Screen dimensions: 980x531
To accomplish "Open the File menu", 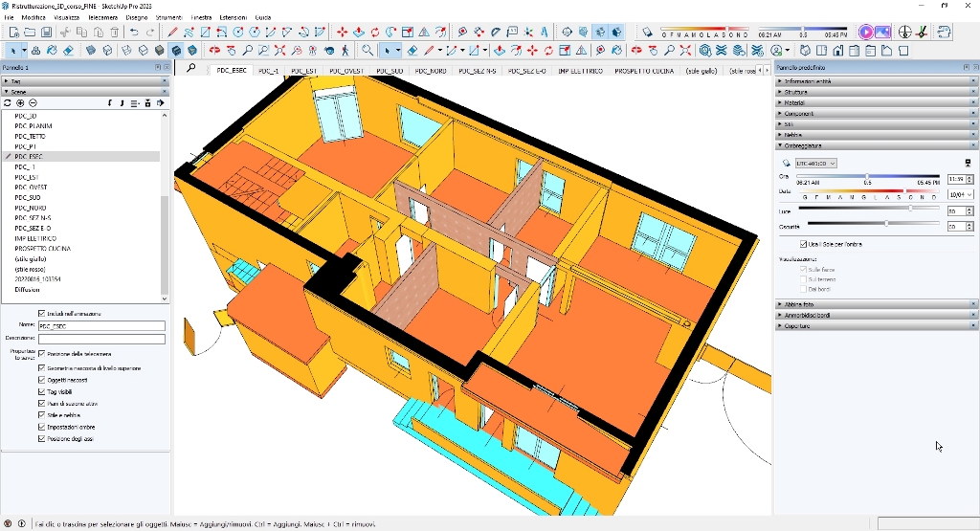I will (9, 17).
